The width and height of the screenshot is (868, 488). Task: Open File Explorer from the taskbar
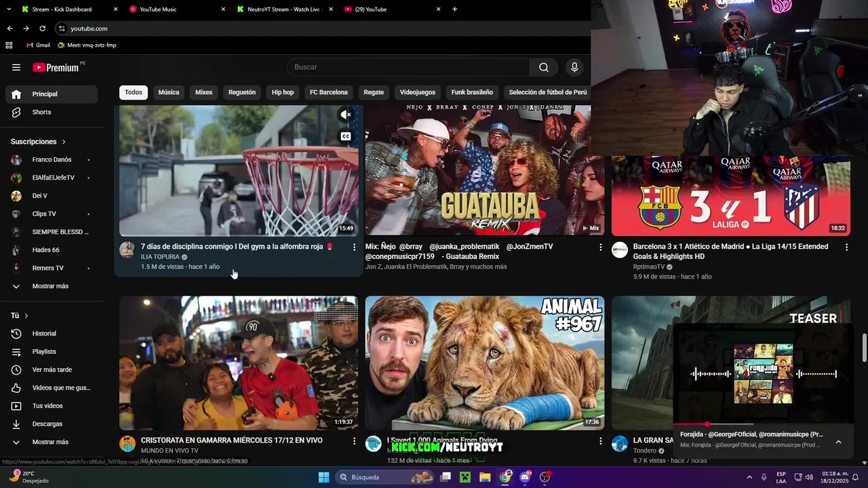485,477
